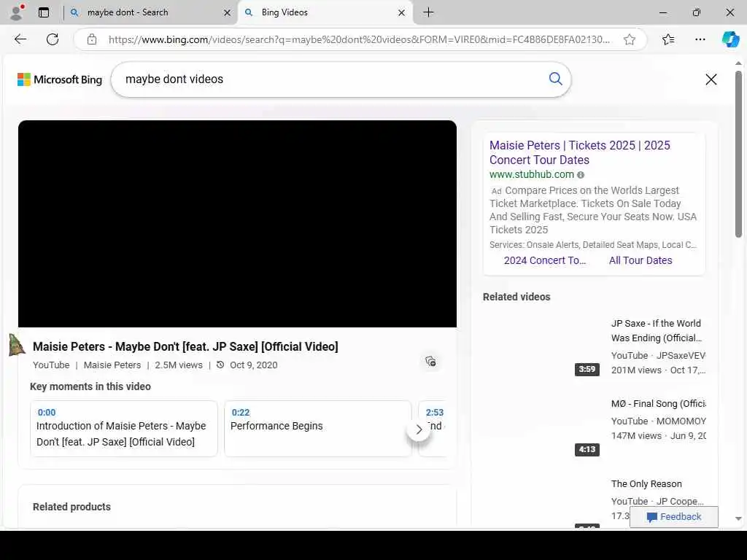Open the Favorites list

[668, 39]
